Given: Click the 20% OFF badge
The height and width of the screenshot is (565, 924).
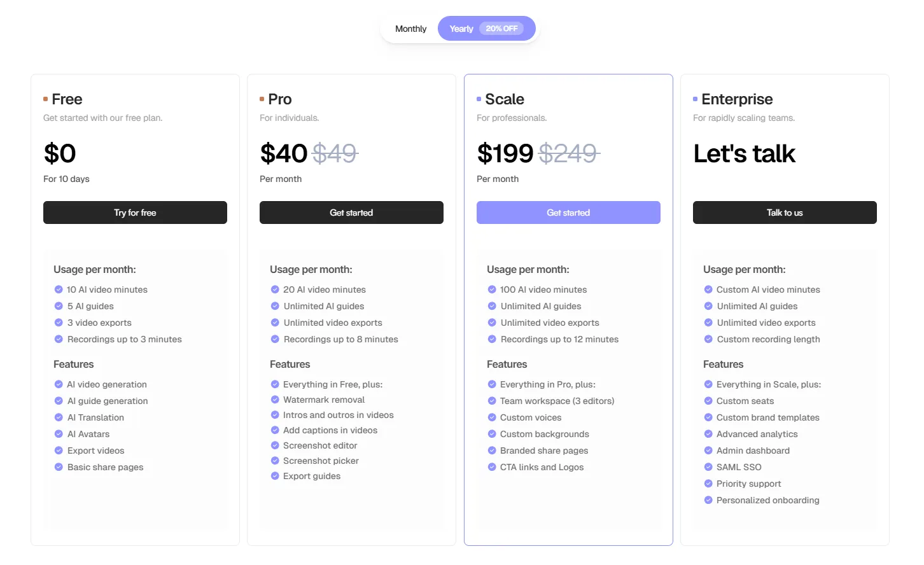Looking at the screenshot, I should click(x=501, y=29).
